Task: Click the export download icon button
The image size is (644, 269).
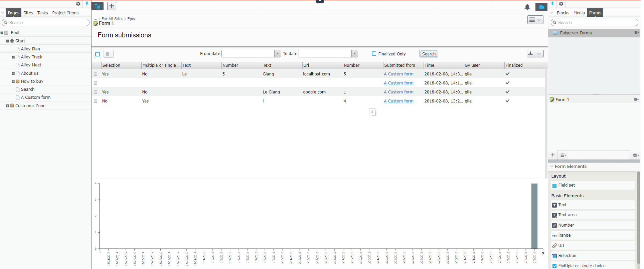Action: [x=535, y=54]
